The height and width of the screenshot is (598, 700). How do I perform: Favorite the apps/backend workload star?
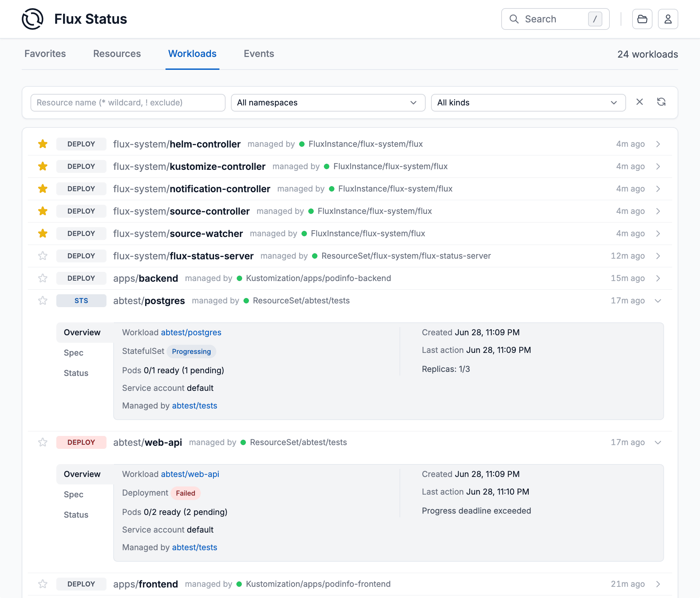coord(43,278)
